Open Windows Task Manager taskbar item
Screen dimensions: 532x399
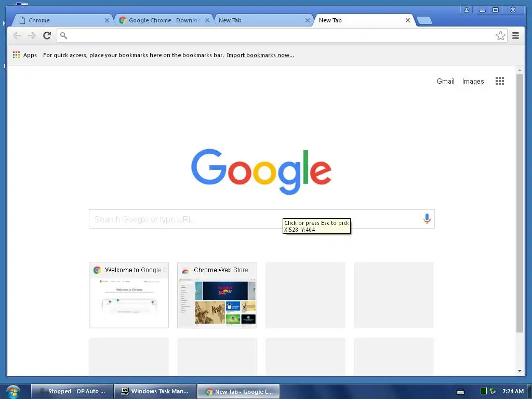coord(155,392)
